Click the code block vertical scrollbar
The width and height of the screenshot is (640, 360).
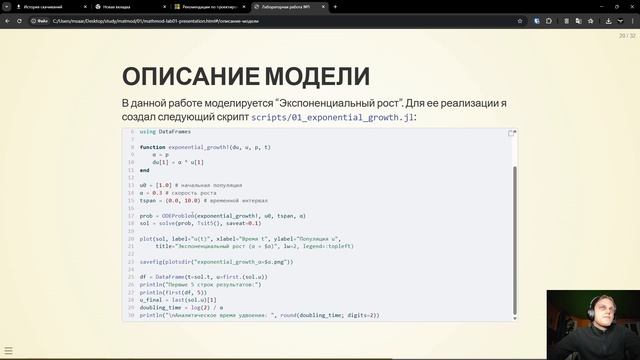(515, 240)
